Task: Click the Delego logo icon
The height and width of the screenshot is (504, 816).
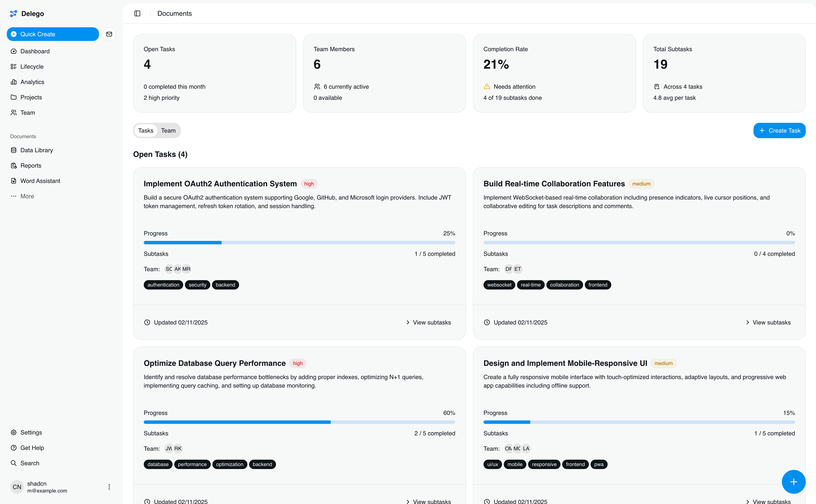Action: (13, 13)
